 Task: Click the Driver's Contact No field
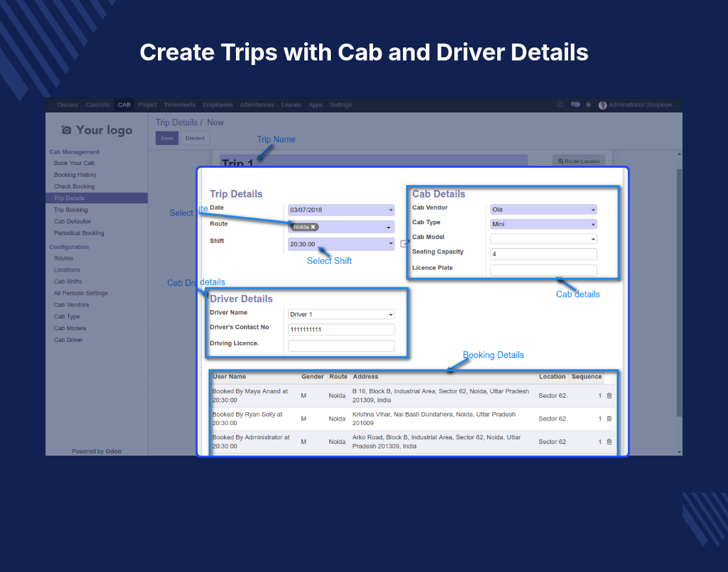[x=341, y=330]
